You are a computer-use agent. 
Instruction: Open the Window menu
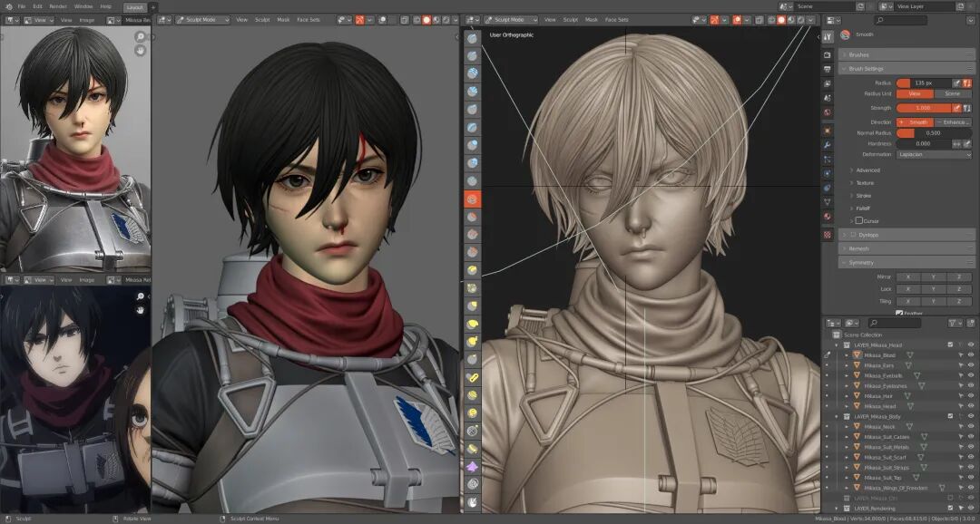click(83, 6)
